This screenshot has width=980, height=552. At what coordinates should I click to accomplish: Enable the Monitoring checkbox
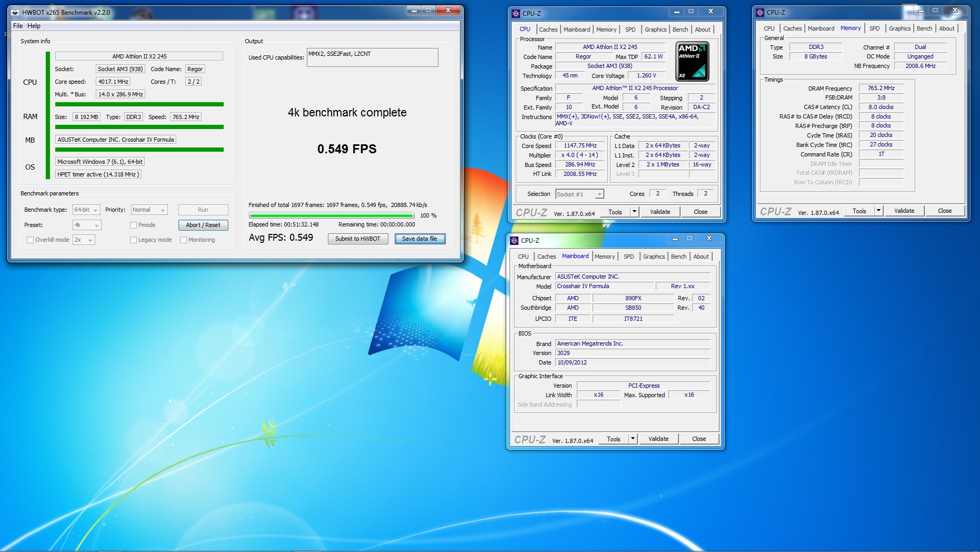(x=183, y=240)
